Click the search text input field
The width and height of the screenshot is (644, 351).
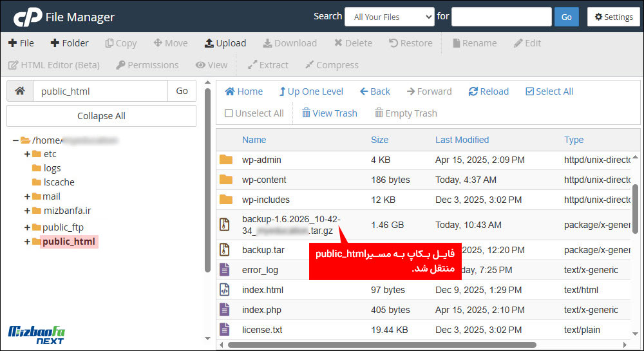click(x=501, y=17)
